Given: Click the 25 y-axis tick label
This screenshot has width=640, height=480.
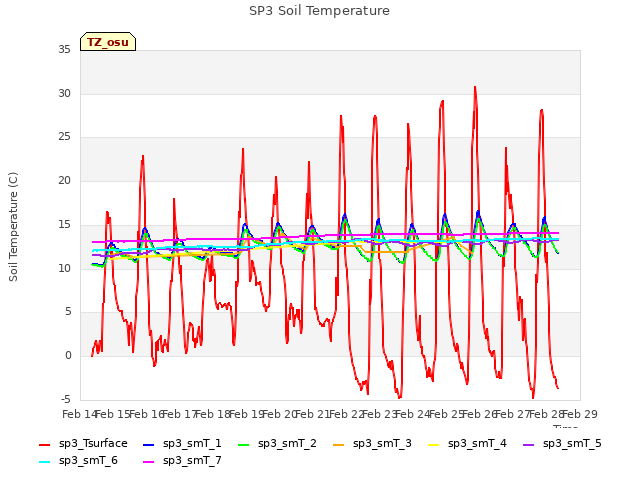Looking at the screenshot, I should click(64, 137).
